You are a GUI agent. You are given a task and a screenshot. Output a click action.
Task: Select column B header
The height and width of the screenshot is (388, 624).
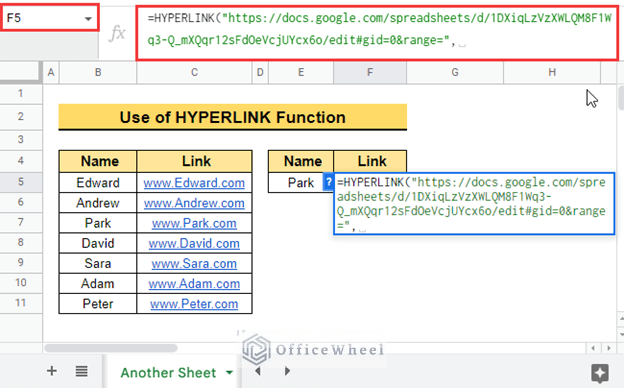pos(98,72)
